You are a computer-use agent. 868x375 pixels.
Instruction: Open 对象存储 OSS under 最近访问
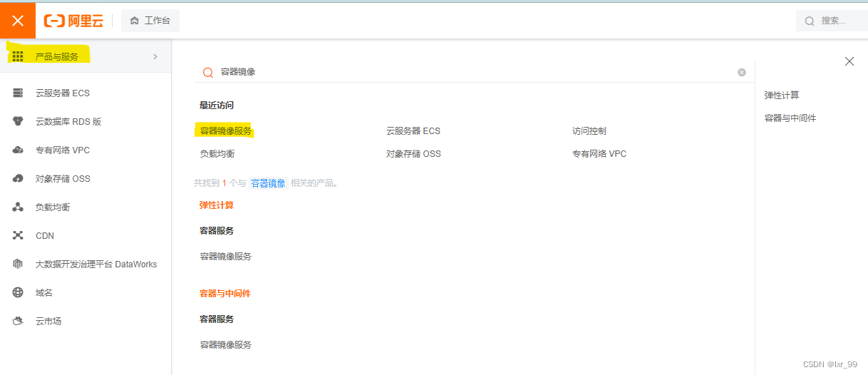click(413, 153)
